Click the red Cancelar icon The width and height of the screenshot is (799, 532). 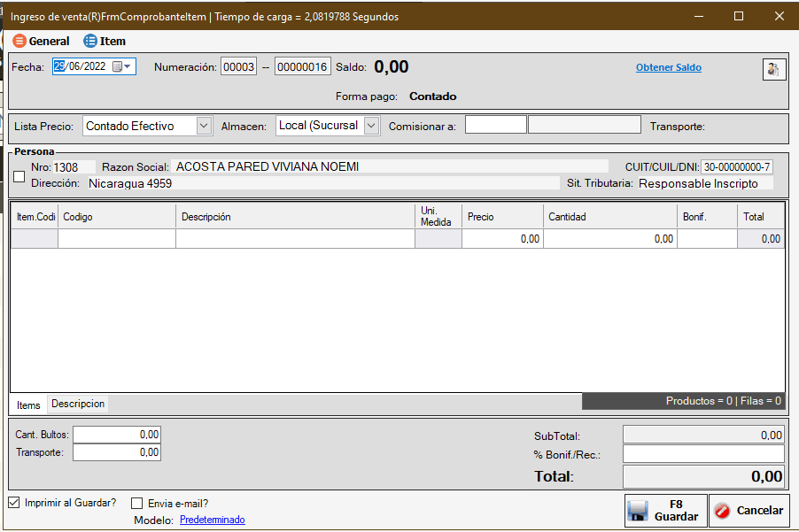723,511
